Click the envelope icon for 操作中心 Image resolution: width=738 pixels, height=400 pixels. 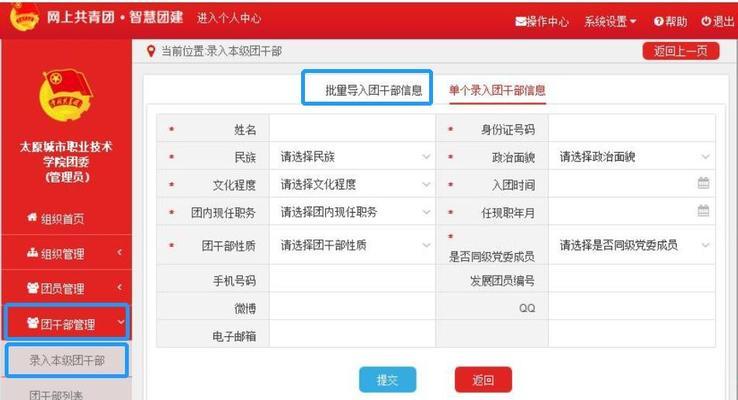520,21
